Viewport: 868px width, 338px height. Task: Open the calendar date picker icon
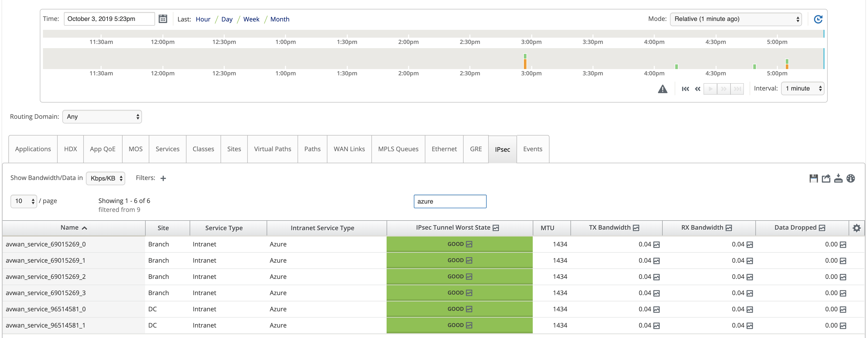[x=163, y=19]
